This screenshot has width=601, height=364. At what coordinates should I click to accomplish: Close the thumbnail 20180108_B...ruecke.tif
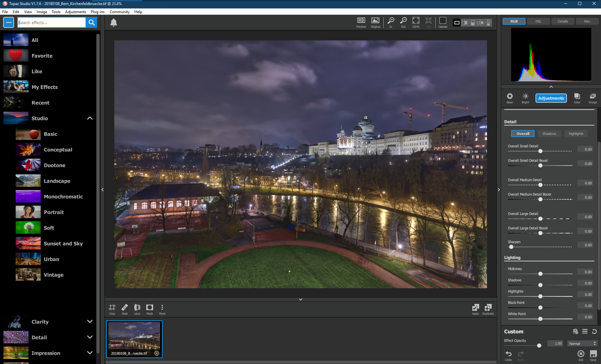point(157,353)
